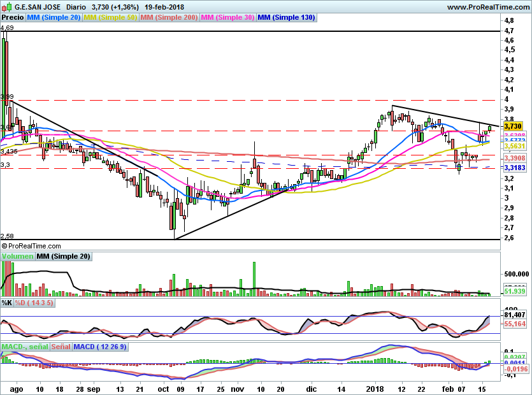
Task: Open the MACD (12 26 9) settings label
Action: click(x=101, y=347)
